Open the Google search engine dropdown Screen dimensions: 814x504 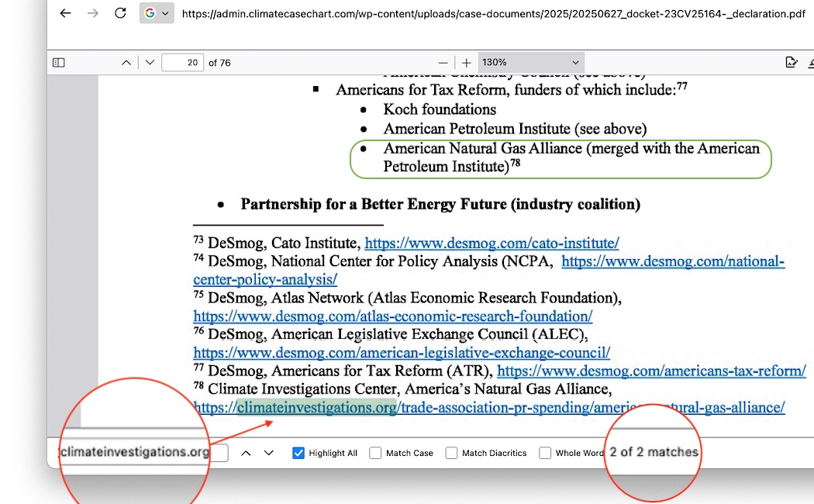pos(156,13)
